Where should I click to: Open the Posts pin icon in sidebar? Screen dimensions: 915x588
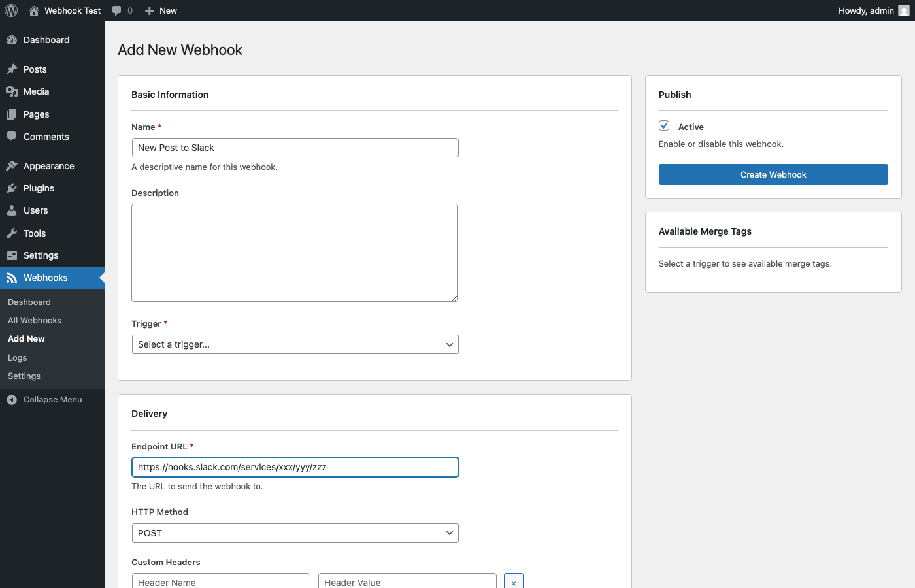[12, 69]
